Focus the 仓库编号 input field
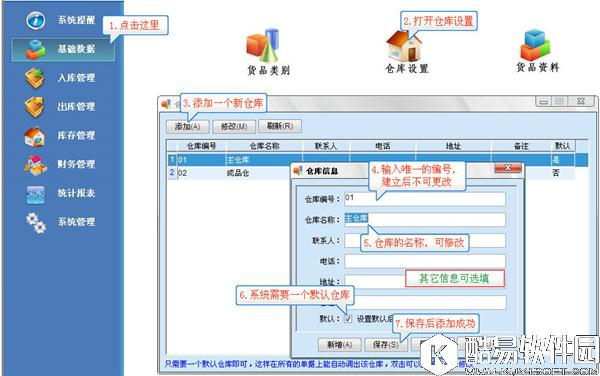 coord(425,199)
